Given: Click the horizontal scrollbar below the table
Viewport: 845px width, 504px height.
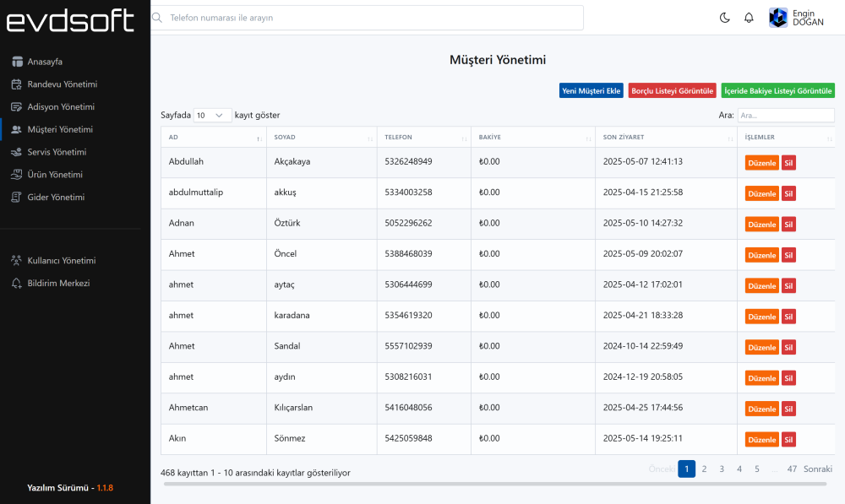Looking at the screenshot, I should click(x=494, y=484).
